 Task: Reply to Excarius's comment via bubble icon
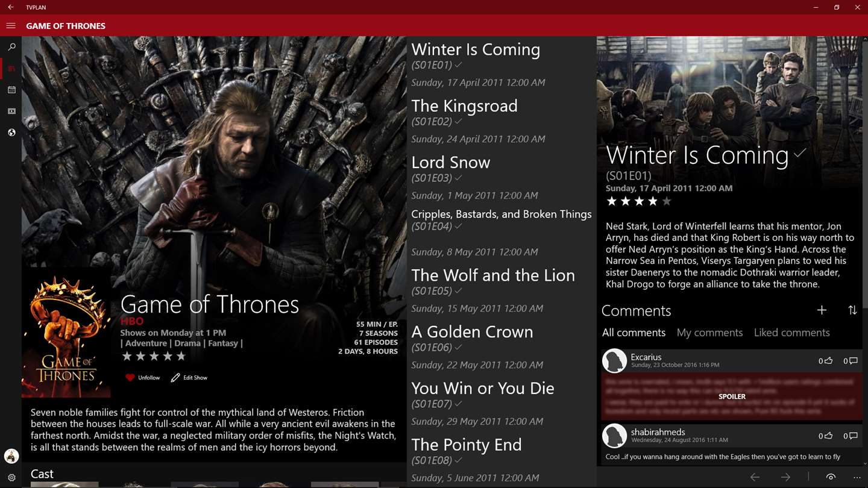854,361
